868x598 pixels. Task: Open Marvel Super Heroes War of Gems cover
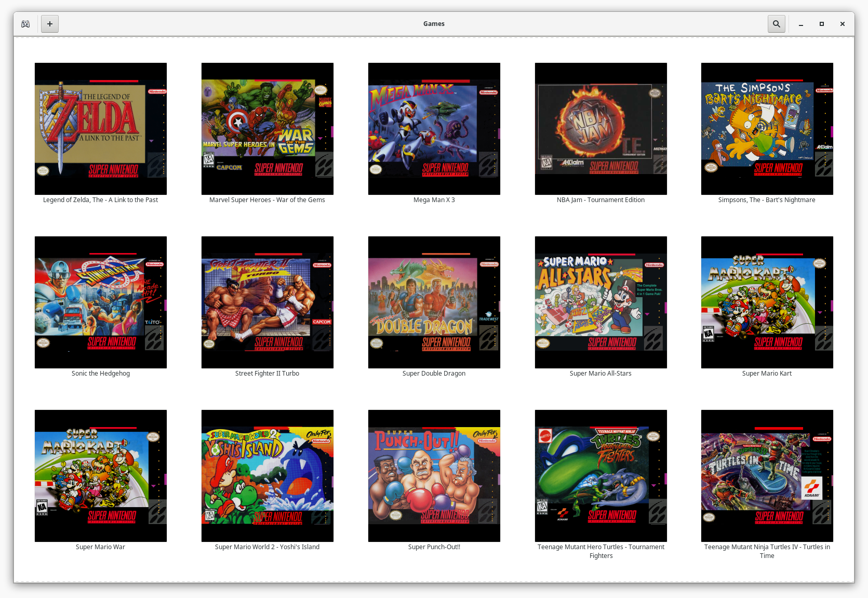[268, 129]
